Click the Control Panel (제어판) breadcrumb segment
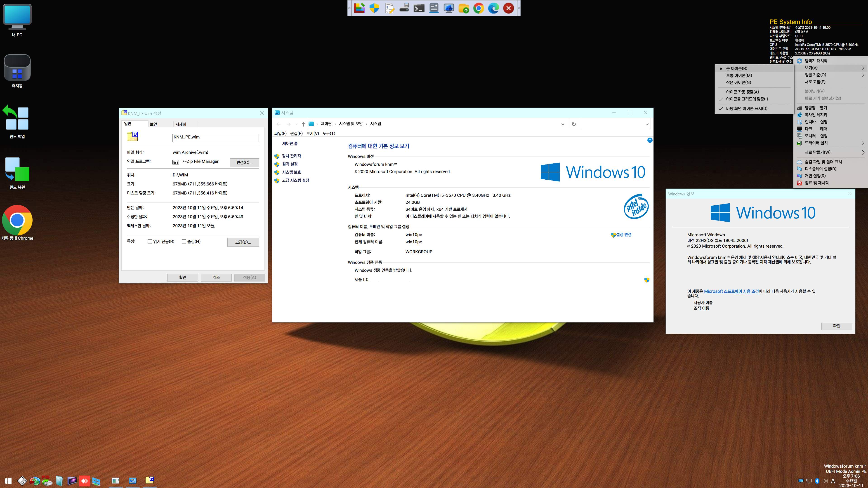 (326, 124)
